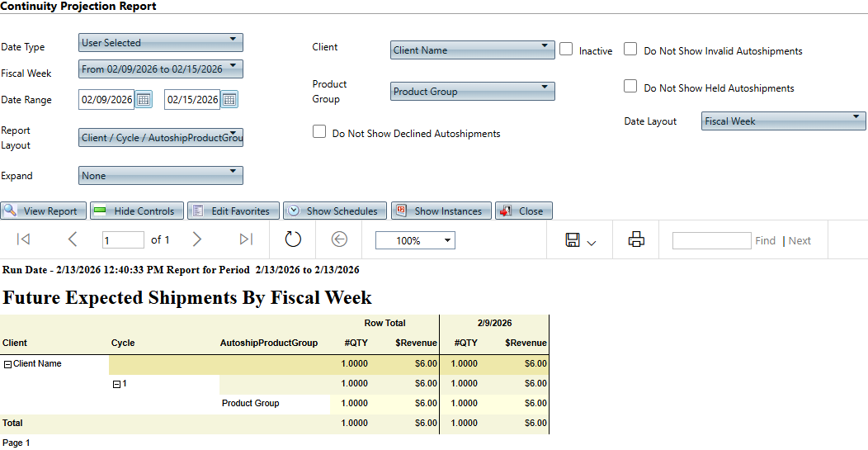Image resolution: width=868 pixels, height=450 pixels.
Task: Jump to the last report page
Action: pyautogui.click(x=246, y=239)
